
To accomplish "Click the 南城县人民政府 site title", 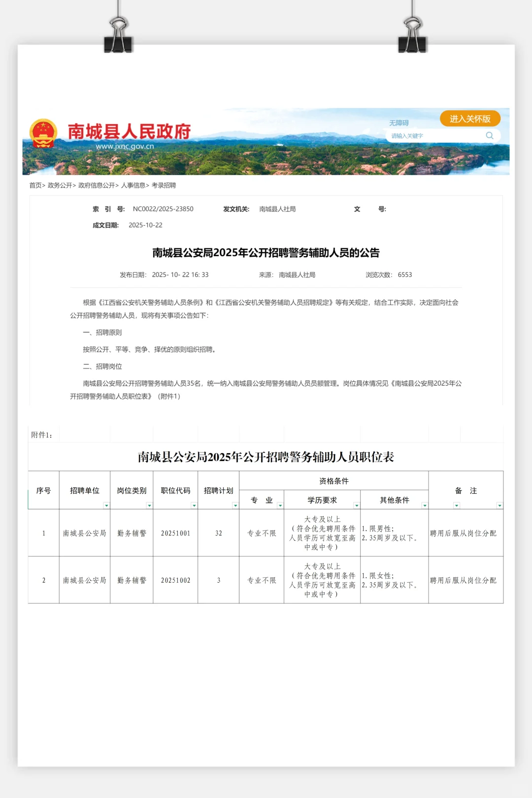I will tap(129, 132).
